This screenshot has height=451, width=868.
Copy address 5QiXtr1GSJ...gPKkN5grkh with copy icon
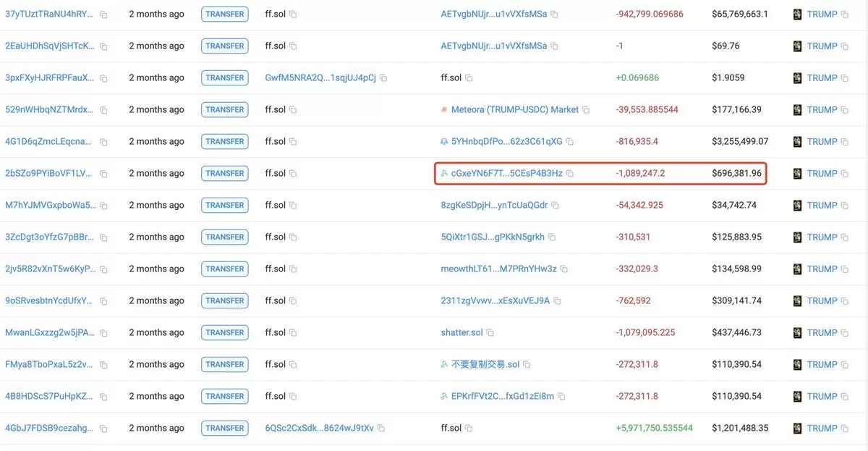[x=552, y=237]
